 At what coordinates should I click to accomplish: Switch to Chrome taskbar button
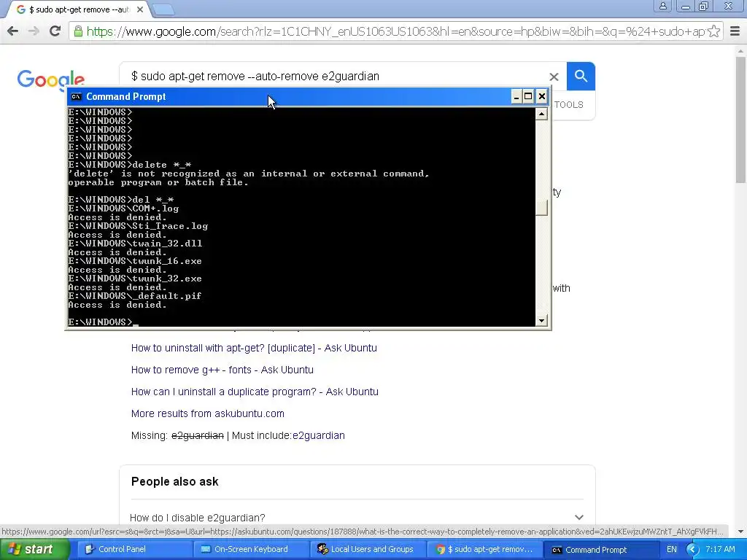click(x=484, y=549)
